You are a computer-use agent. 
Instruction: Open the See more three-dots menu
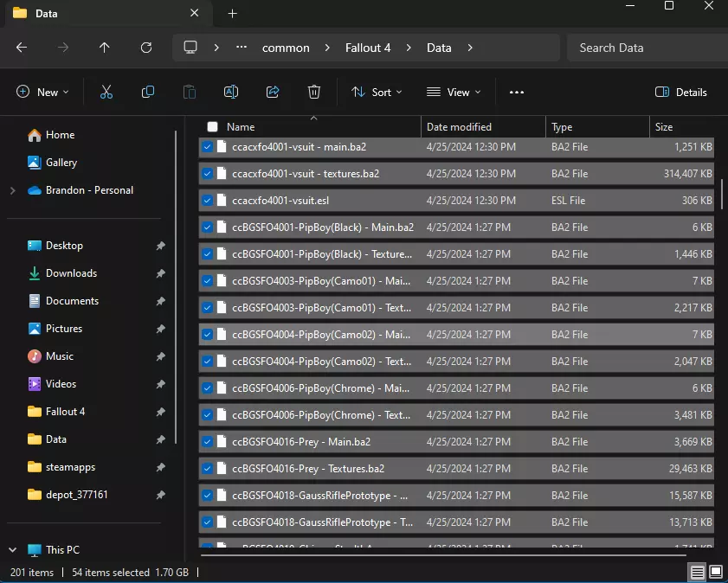(x=517, y=92)
